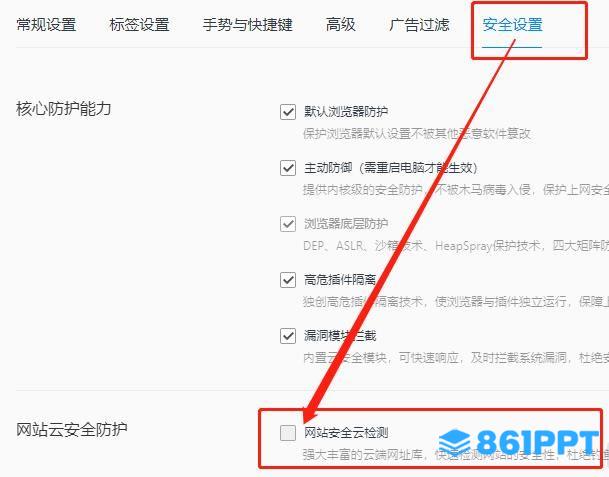Viewport: 609px width, 477px height.
Task: Enable the 网站安全云检测 checkbox
Action: tap(288, 433)
